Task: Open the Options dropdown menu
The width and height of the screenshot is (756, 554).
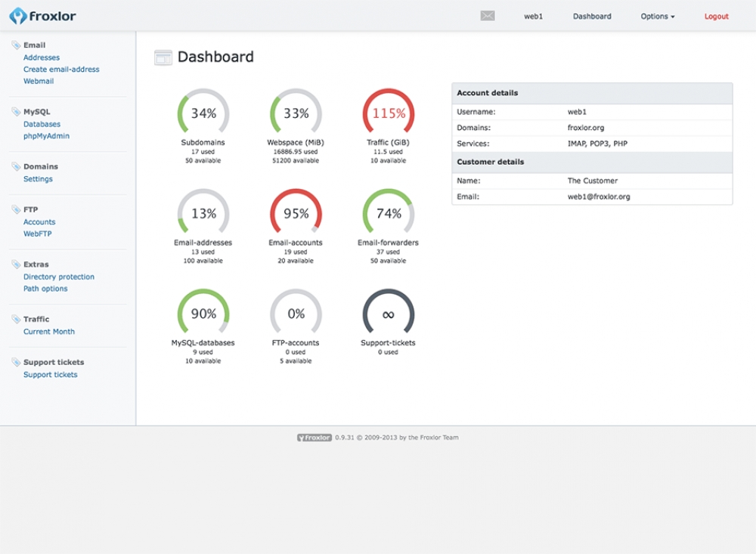Action: tap(657, 17)
